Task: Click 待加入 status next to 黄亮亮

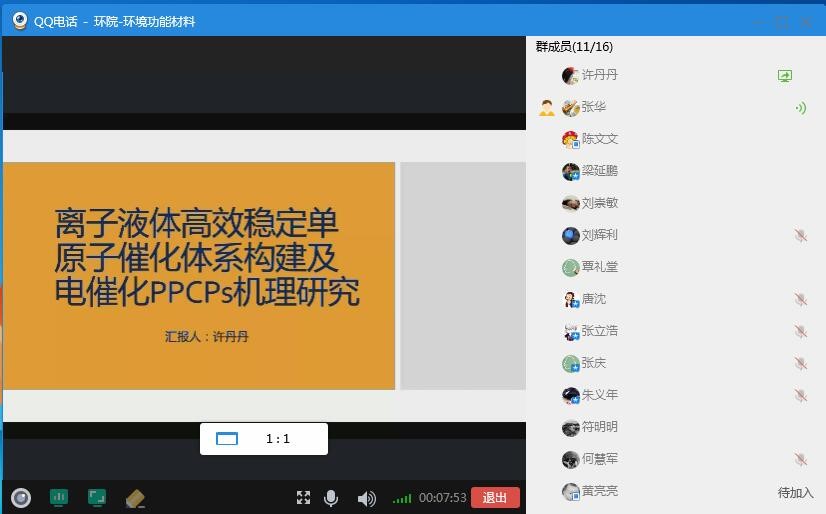Action: point(795,492)
